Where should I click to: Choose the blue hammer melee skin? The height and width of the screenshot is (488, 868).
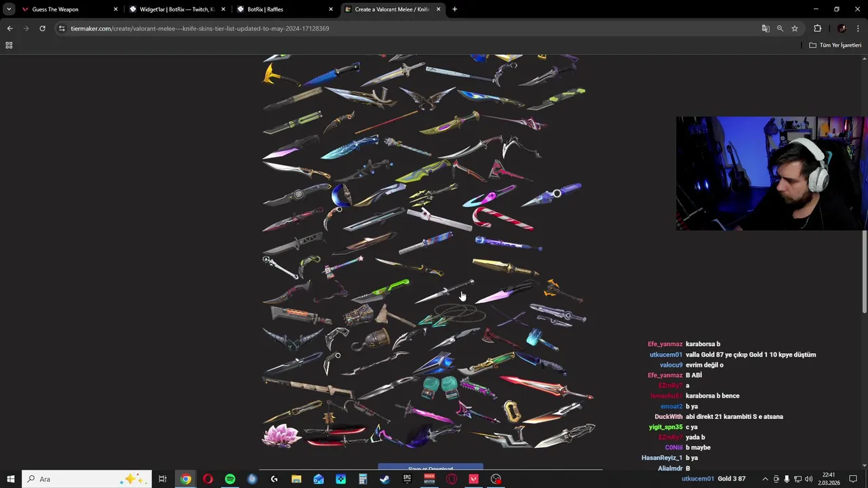pyautogui.click(x=541, y=338)
